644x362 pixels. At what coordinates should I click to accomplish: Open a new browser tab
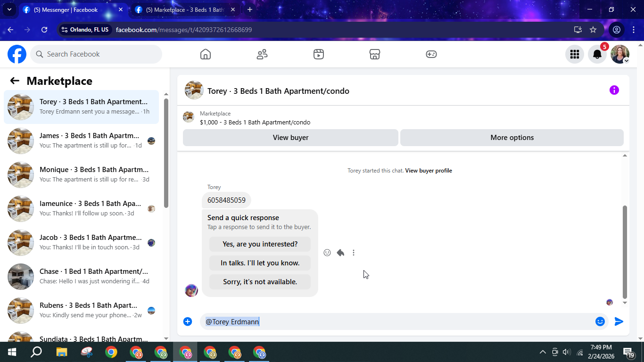(x=250, y=9)
